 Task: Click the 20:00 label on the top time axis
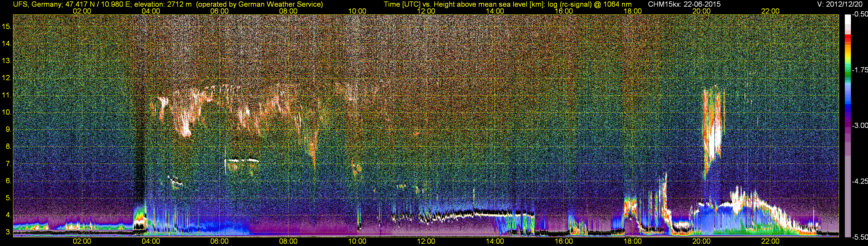(702, 11)
